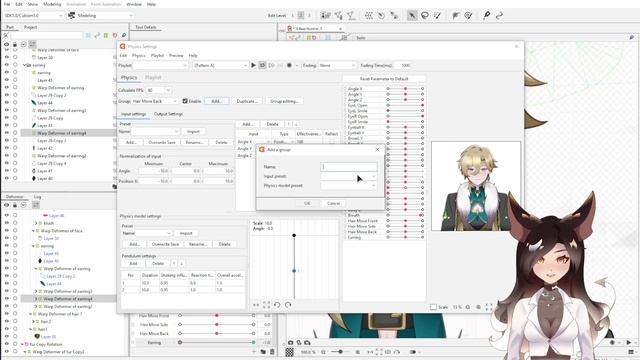Switch to the Output Settings tab
Viewport: 640px width, 360px height.
point(169,114)
